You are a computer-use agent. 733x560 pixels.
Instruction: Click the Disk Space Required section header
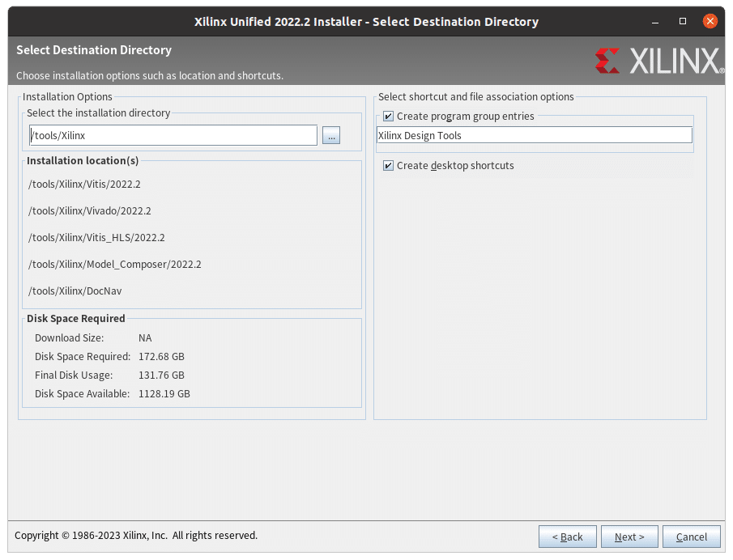point(75,318)
